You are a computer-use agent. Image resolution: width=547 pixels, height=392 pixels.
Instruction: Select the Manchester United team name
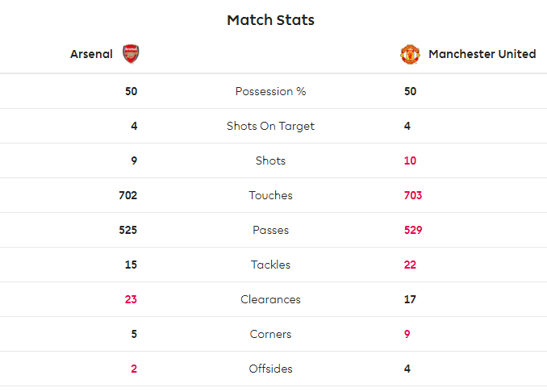point(482,54)
